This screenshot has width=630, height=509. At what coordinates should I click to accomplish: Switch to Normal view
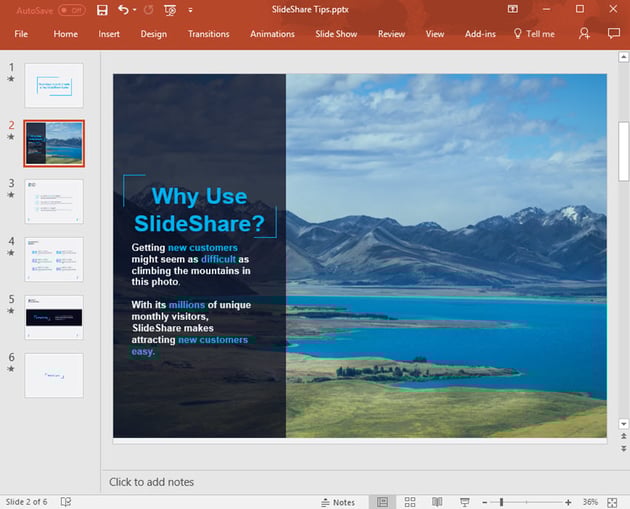382,502
